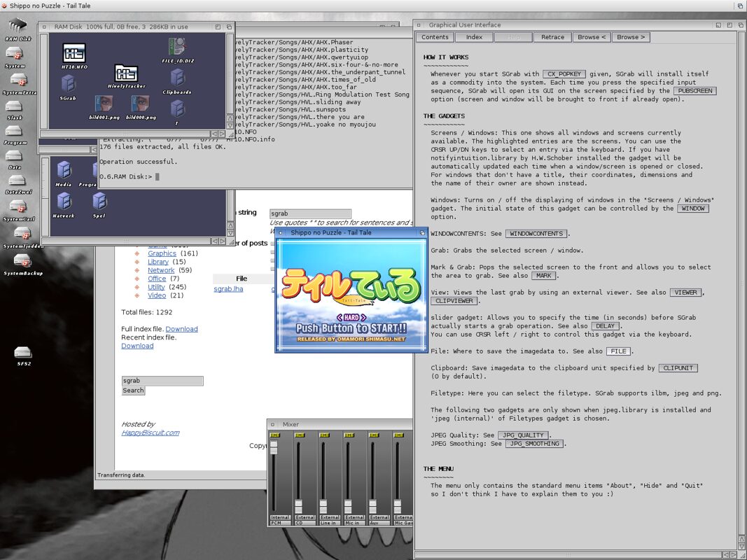The width and height of the screenshot is (747, 560).
Task: Toggle mute for Line in channel
Action: (323, 435)
